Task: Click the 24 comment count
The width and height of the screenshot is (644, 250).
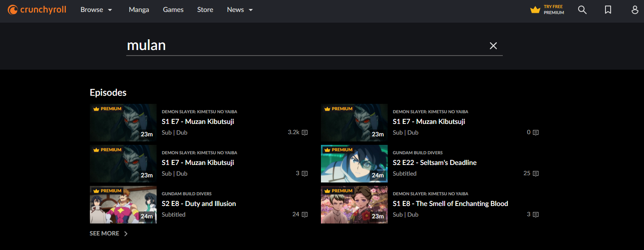Action: (x=296, y=215)
